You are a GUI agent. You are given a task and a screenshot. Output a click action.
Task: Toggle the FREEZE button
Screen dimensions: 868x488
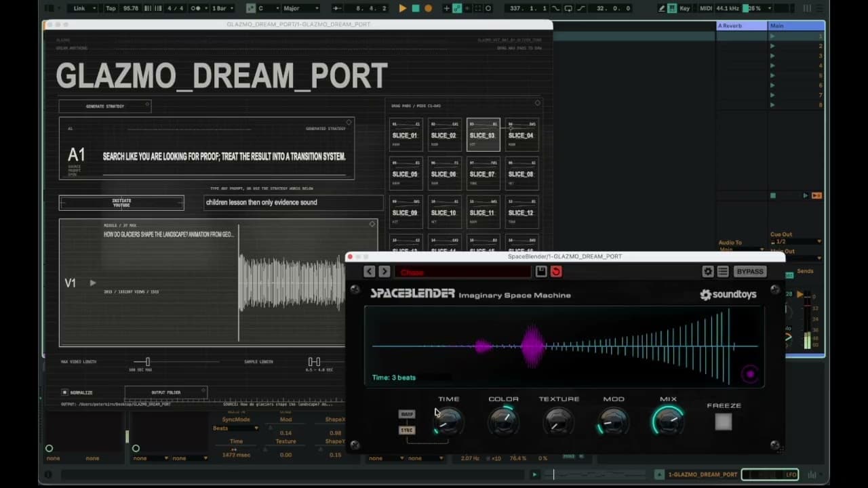[724, 422]
